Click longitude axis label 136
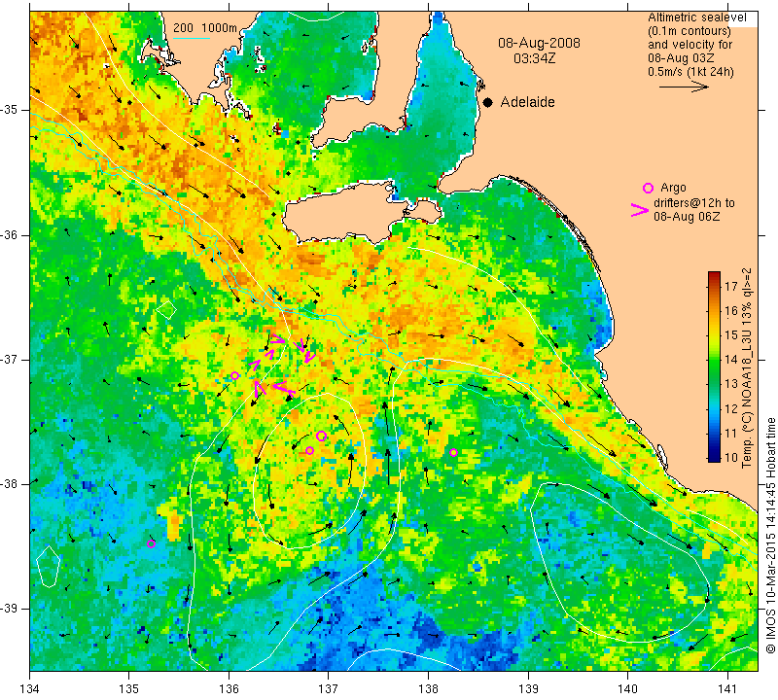 pos(229,689)
